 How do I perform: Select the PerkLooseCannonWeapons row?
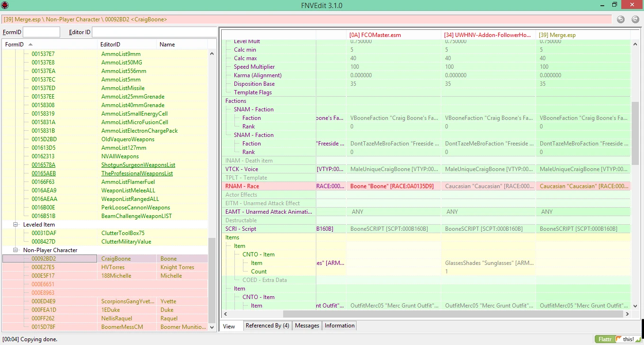click(105, 208)
